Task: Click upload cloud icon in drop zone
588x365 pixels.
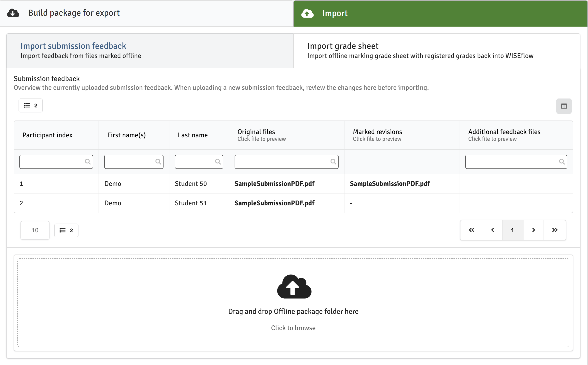Action: point(294,287)
